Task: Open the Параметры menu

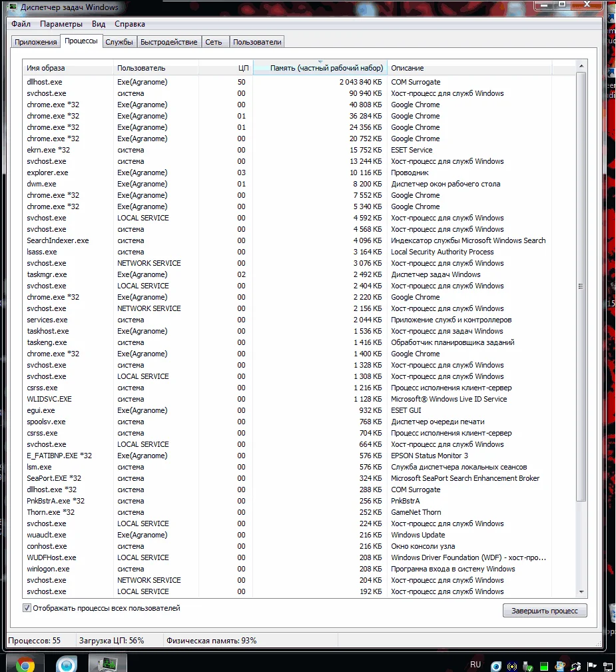Action: pyautogui.click(x=61, y=24)
